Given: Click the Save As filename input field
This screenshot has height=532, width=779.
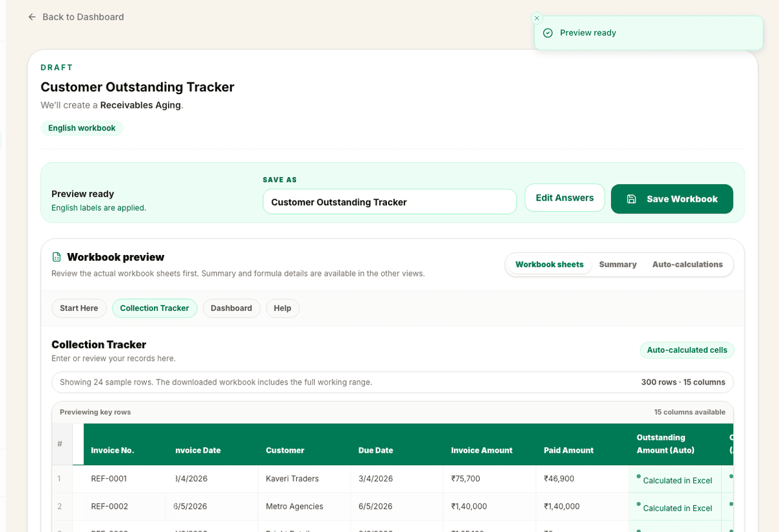Looking at the screenshot, I should click(389, 202).
